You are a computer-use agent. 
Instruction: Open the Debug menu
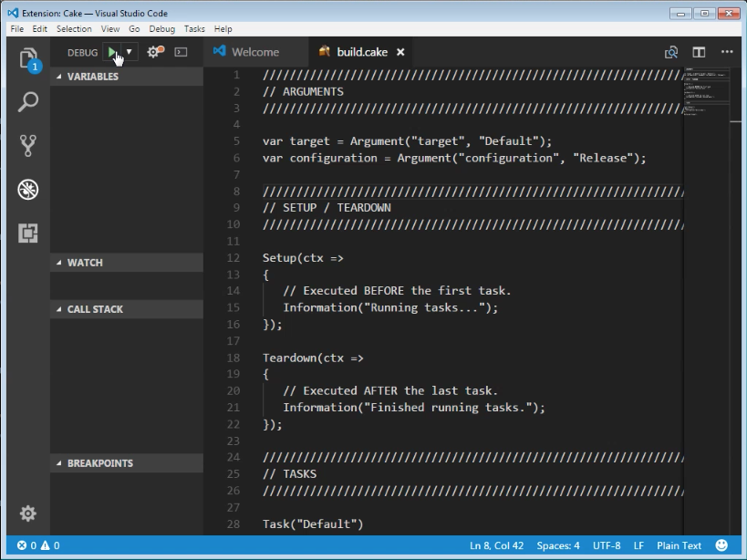click(x=162, y=29)
